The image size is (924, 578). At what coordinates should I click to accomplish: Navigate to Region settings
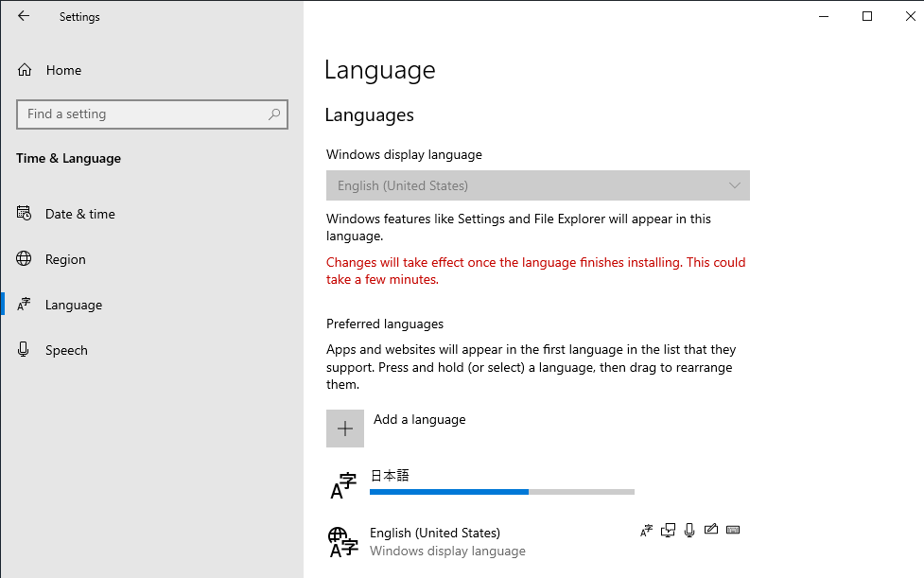[65, 259]
